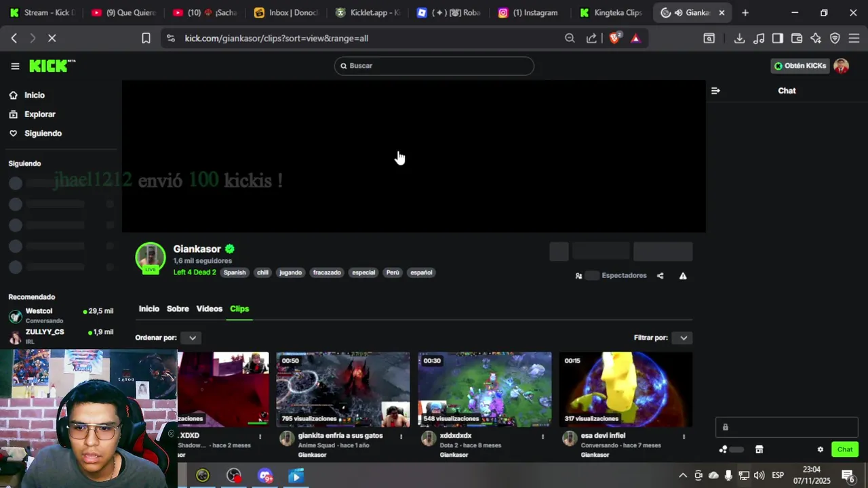Switch to the Inbox | Donocl browser tab

(x=285, y=13)
